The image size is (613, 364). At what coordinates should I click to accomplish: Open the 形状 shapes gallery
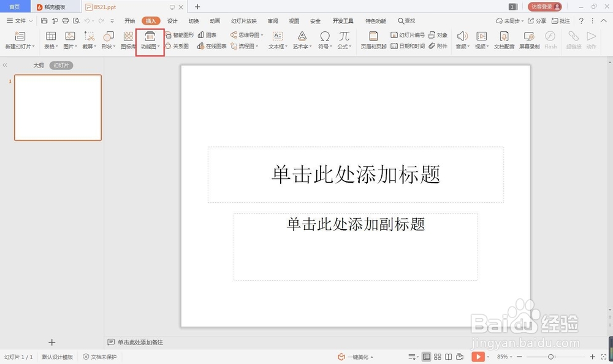point(109,40)
